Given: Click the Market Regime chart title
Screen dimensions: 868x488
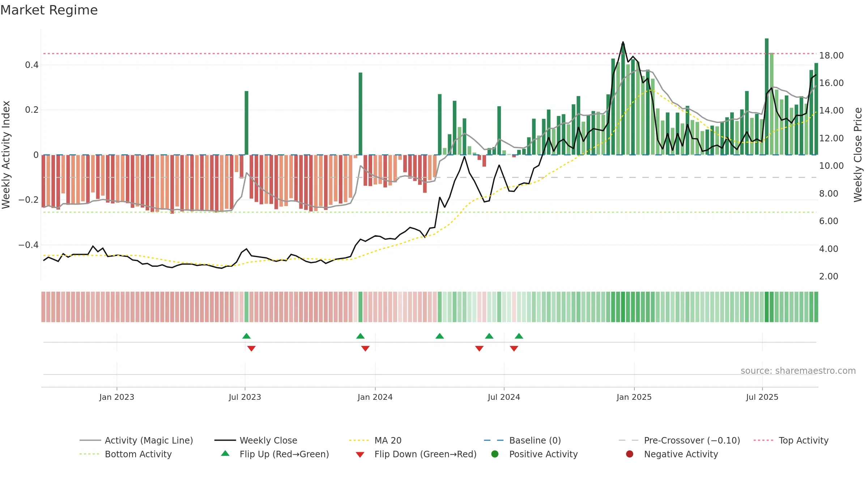Looking at the screenshot, I should click(x=49, y=10).
